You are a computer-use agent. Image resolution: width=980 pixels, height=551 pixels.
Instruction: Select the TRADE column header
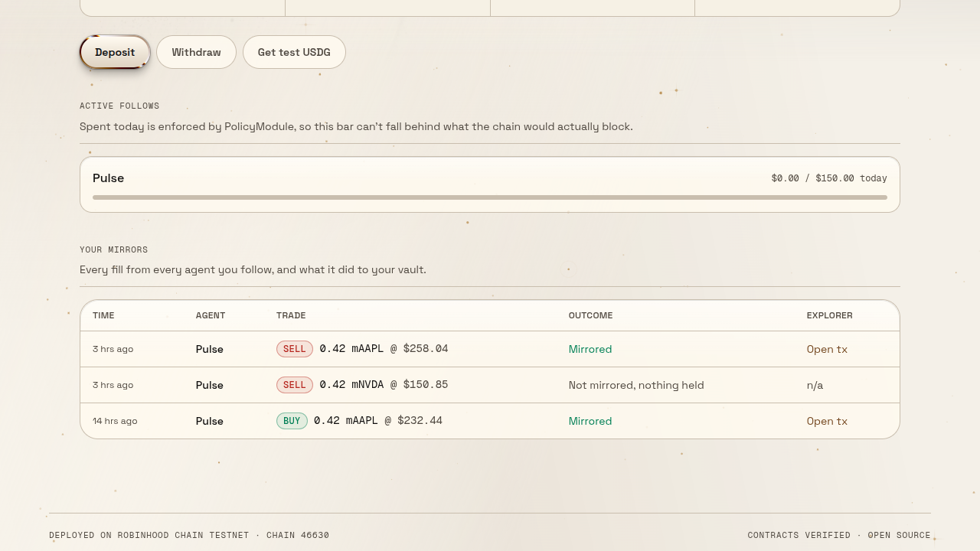point(291,315)
